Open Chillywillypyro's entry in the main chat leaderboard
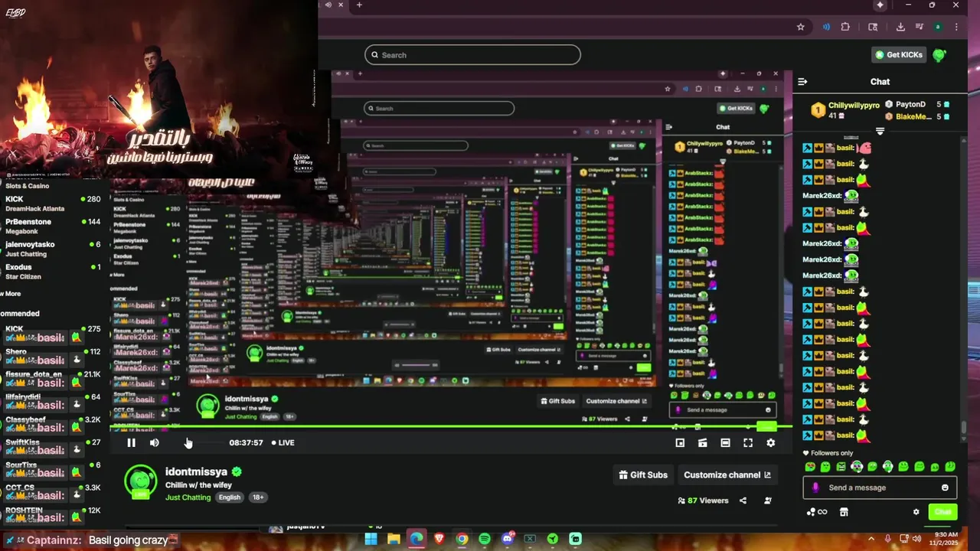980x551 pixels. click(x=846, y=110)
